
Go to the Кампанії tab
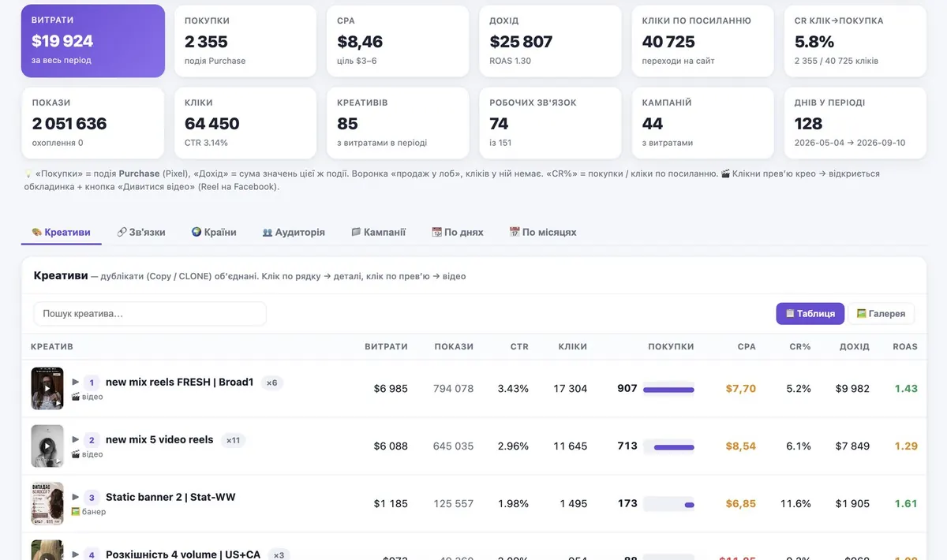click(x=378, y=232)
